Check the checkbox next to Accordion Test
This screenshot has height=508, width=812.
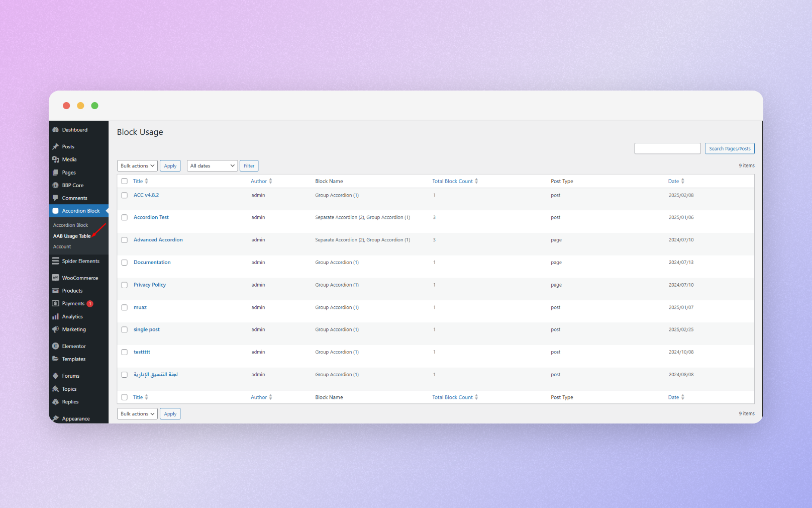pos(124,217)
